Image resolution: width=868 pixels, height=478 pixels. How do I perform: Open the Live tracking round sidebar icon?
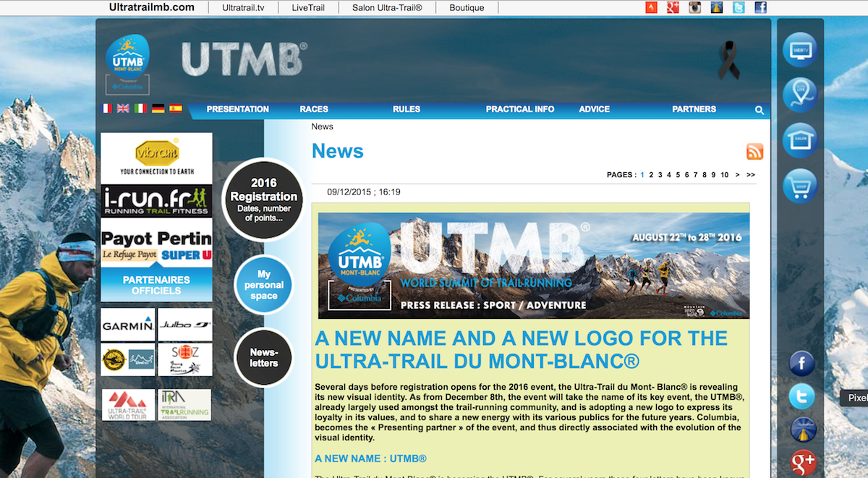tap(800, 95)
